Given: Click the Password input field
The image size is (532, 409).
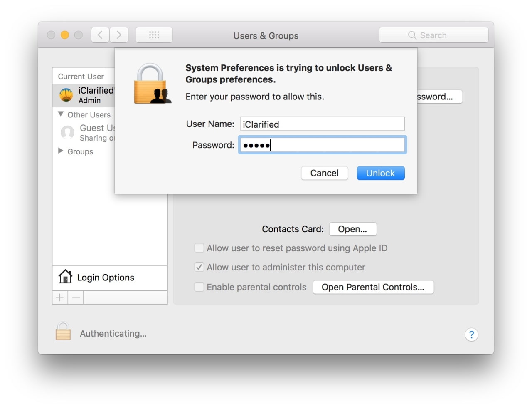Looking at the screenshot, I should click(x=322, y=145).
